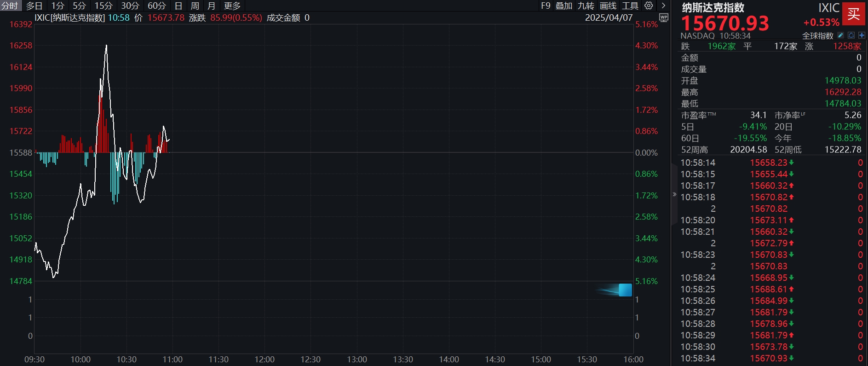Click the 11:00 time axis label
The image size is (868, 366).
tap(172, 360)
